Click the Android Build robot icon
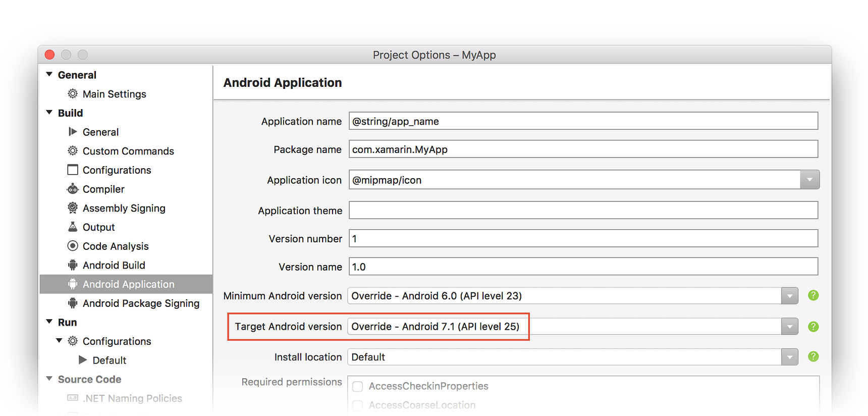 (73, 265)
